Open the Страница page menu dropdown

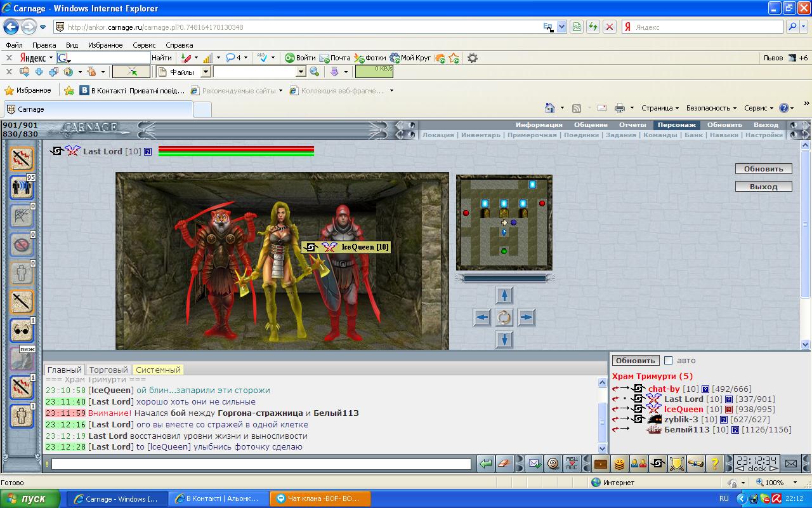pos(660,108)
